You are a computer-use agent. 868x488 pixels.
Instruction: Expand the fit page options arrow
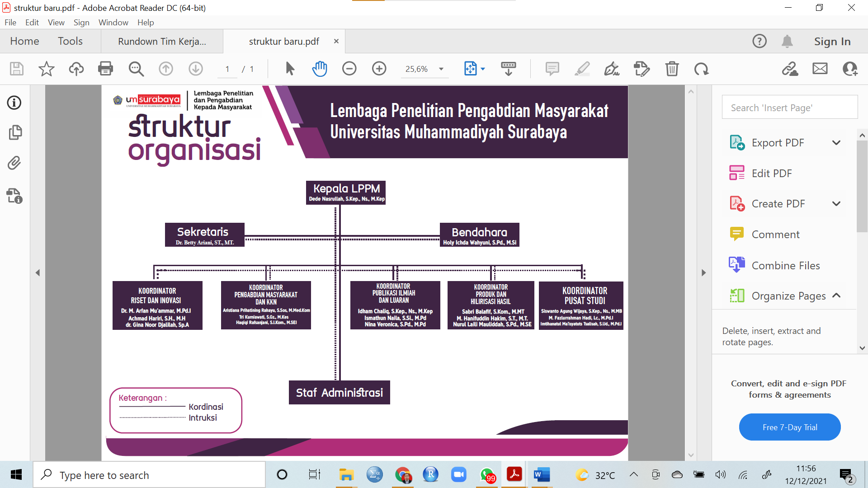coord(483,69)
